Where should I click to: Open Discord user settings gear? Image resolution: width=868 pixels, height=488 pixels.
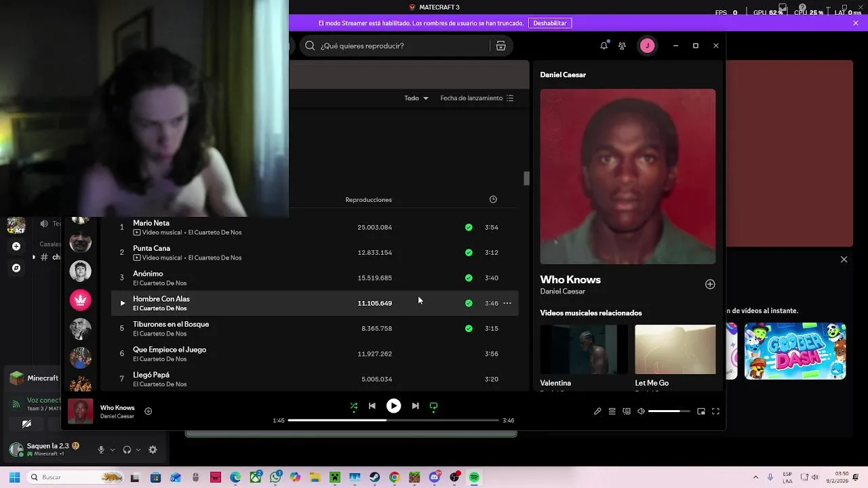click(x=153, y=449)
